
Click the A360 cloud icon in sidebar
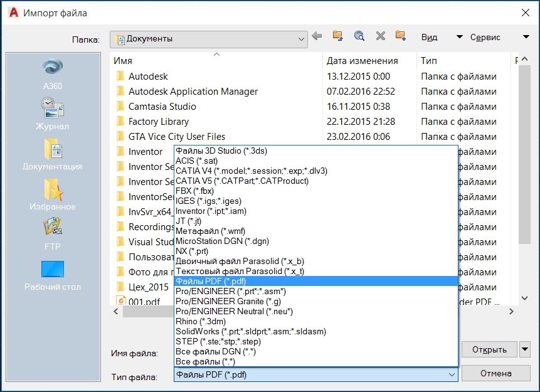tap(53, 68)
